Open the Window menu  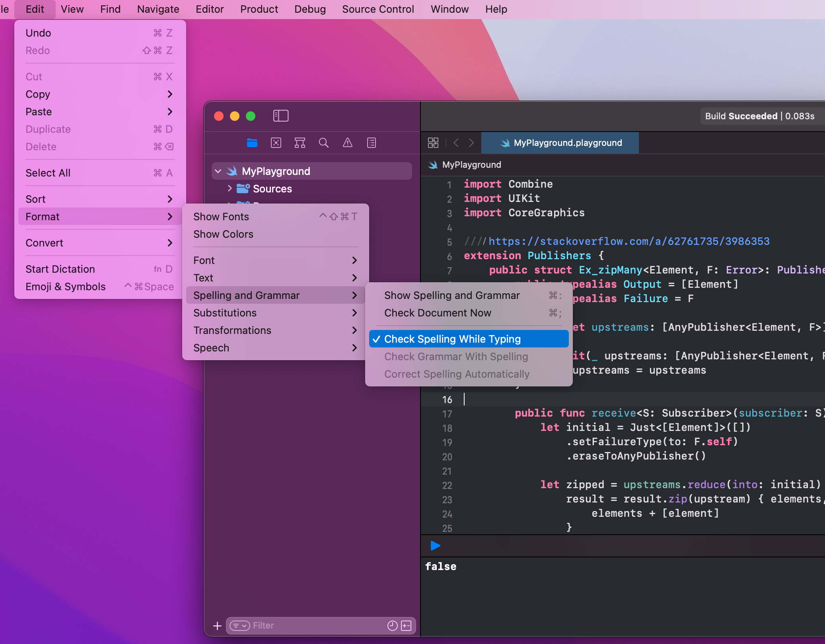(x=449, y=9)
